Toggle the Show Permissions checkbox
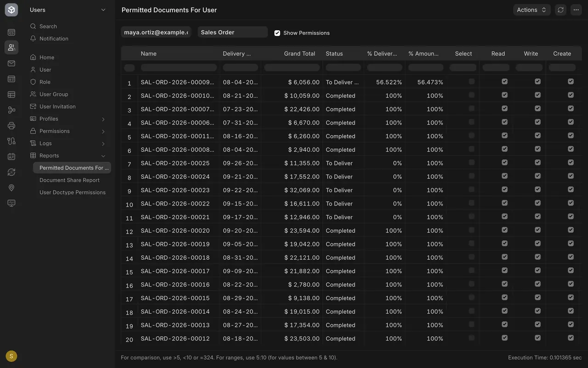Screen dimensions: 588x368 pos(277,33)
